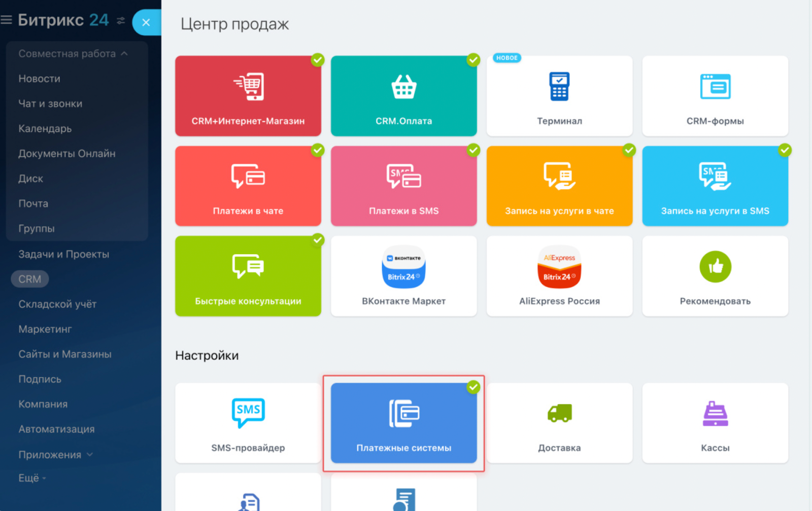Screen dimensions: 812x511
Task: Click the ВКонтакте Маркет tile label
Action: [x=404, y=301]
